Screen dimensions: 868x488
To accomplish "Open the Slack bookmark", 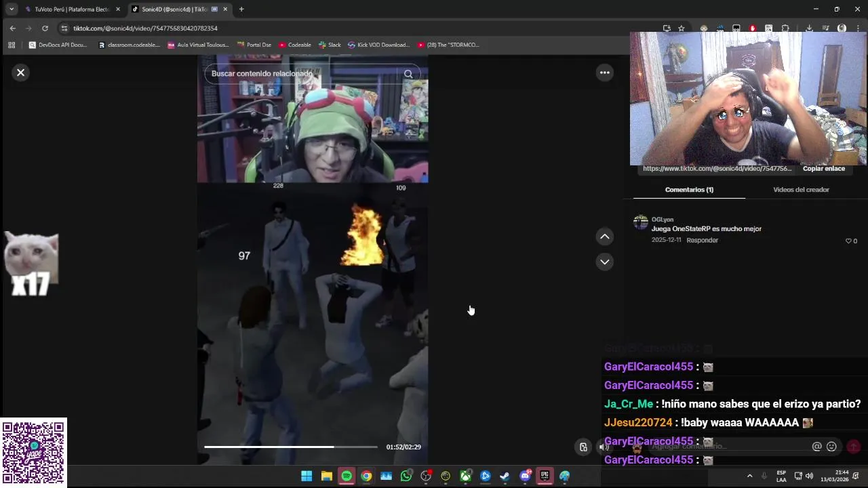I will 330,45.
